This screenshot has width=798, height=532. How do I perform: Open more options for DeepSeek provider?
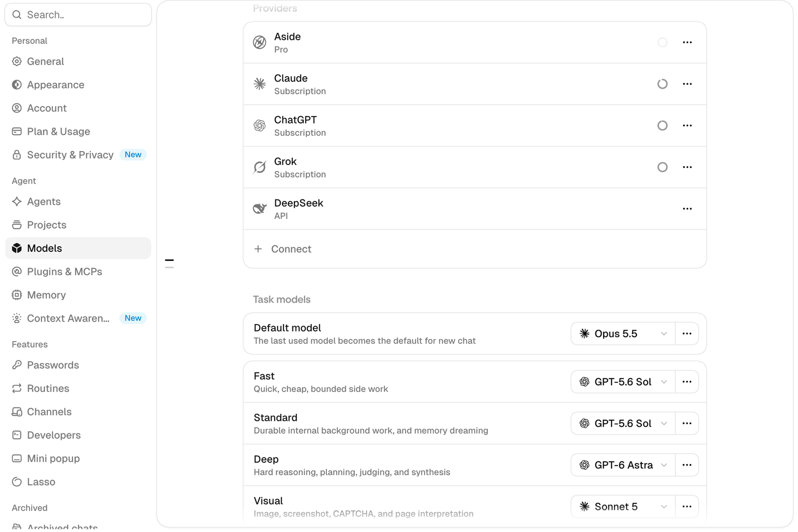(x=687, y=209)
